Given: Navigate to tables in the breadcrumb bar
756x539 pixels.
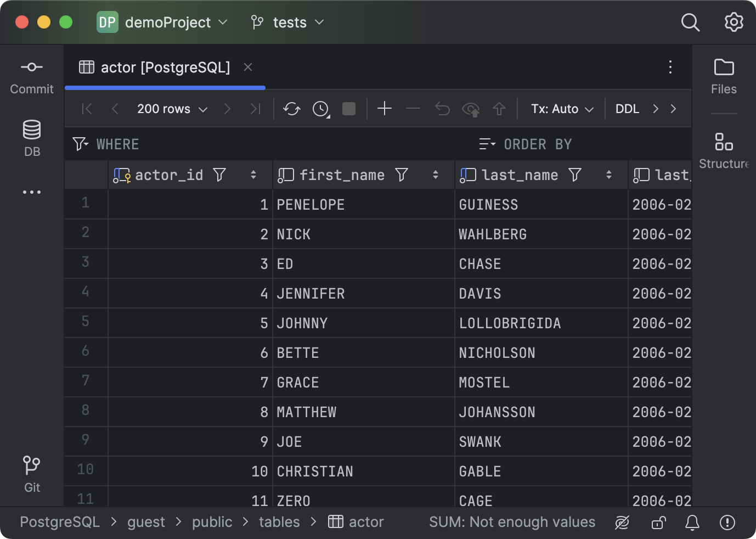Looking at the screenshot, I should (279, 522).
